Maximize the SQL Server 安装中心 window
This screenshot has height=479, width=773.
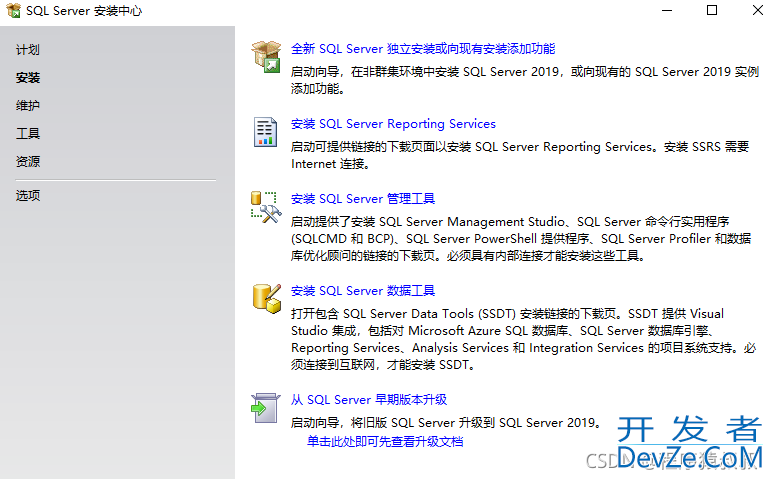[712, 10]
